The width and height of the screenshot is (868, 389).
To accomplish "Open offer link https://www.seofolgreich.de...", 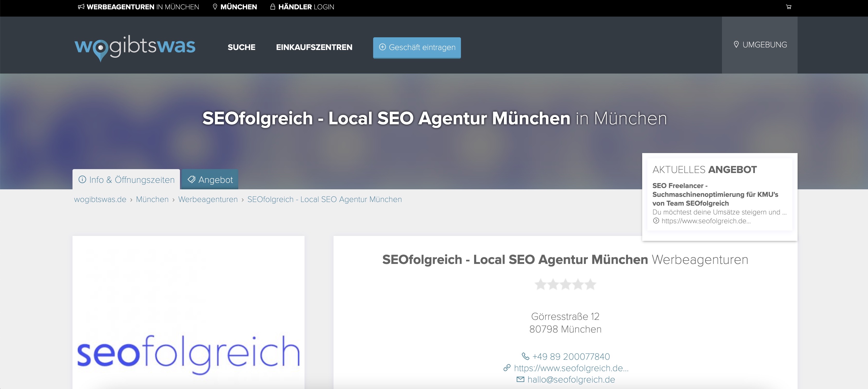I will tap(706, 221).
